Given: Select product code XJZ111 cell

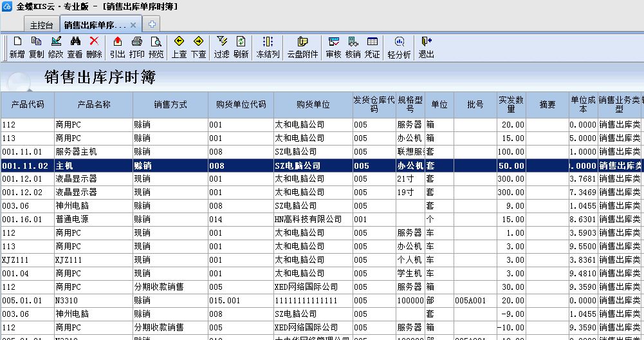Looking at the screenshot, I should (x=28, y=260).
